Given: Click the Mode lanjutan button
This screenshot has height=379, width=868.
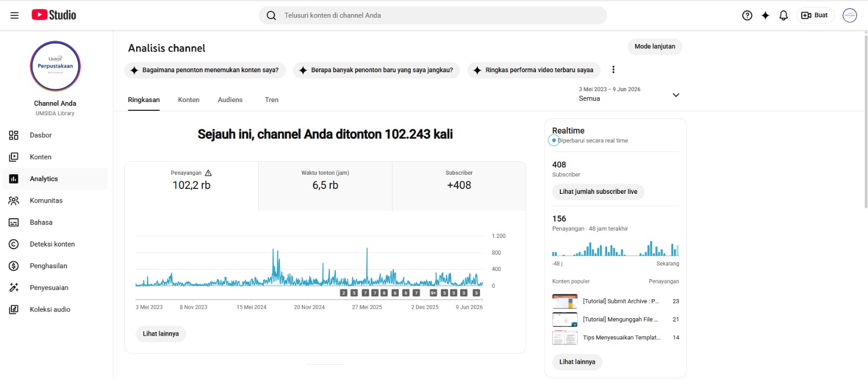Looking at the screenshot, I should pos(655,47).
